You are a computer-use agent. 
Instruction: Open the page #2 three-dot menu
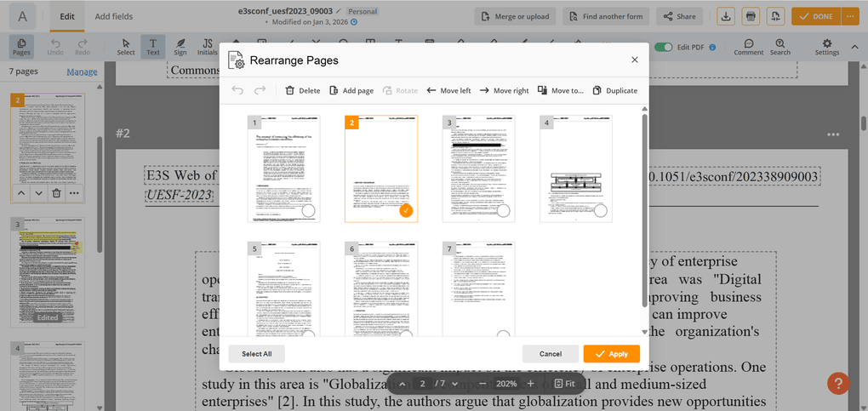[x=833, y=134]
